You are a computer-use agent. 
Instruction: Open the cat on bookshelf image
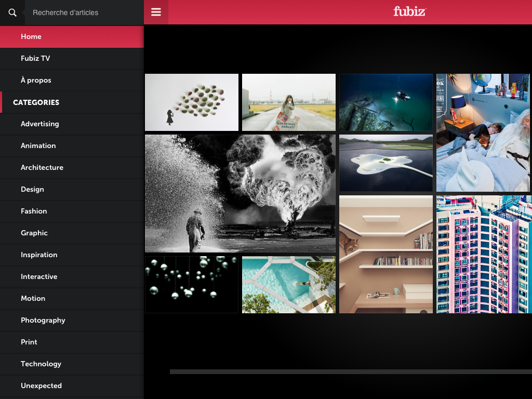coord(385,254)
